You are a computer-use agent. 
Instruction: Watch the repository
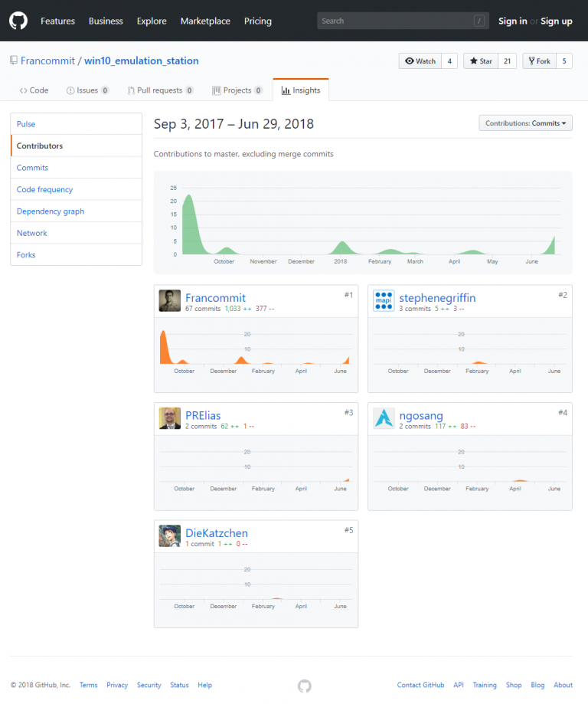point(420,61)
